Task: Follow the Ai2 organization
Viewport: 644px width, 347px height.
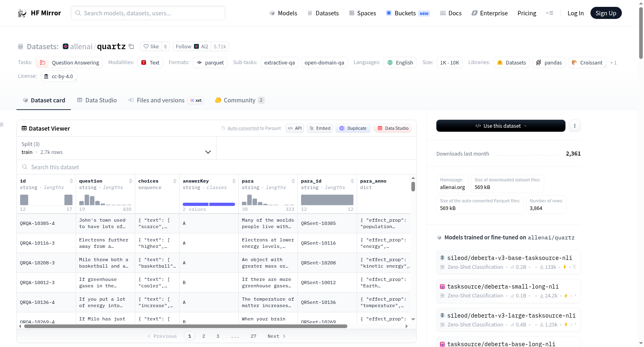Action: pos(184,46)
